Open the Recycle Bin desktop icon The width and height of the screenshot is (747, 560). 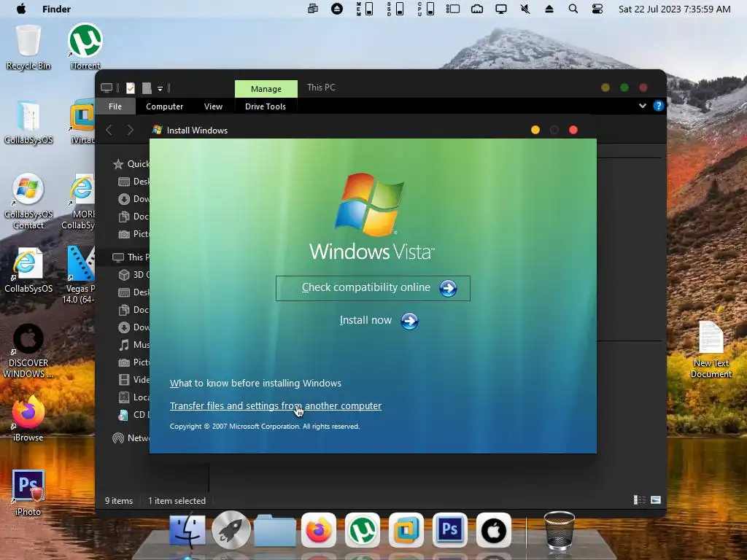point(28,47)
